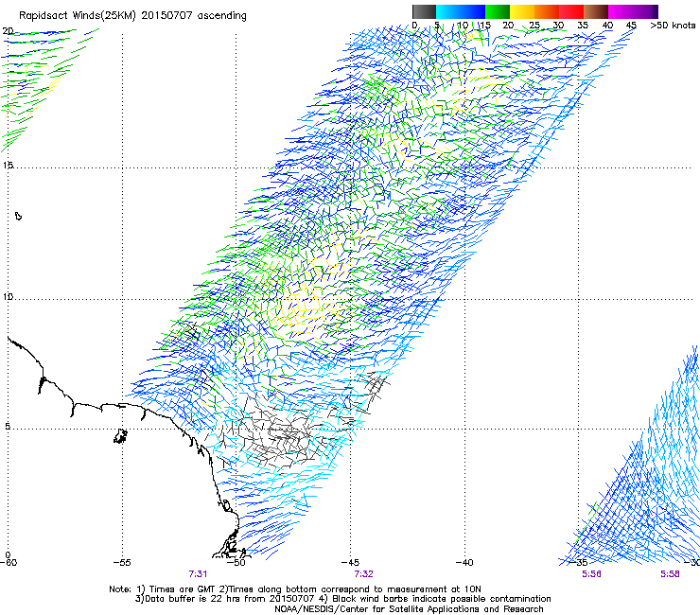
Task: Click the '0' legend scale label
Action: point(414,26)
